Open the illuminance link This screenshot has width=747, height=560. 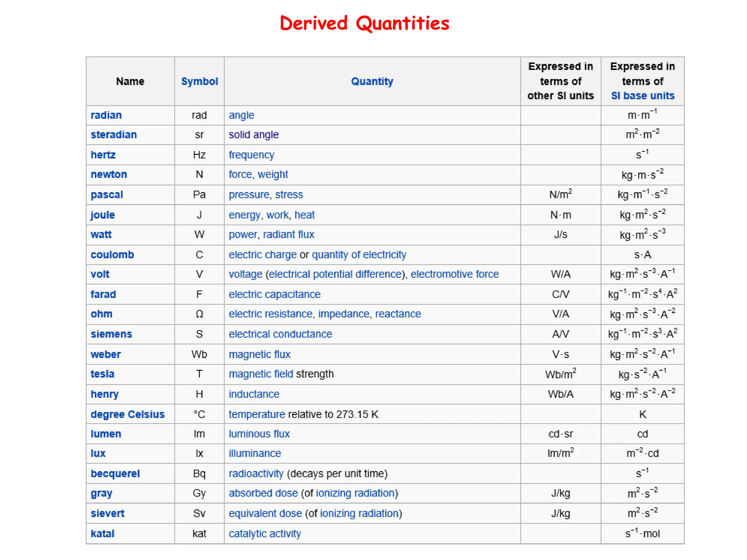pyautogui.click(x=255, y=454)
